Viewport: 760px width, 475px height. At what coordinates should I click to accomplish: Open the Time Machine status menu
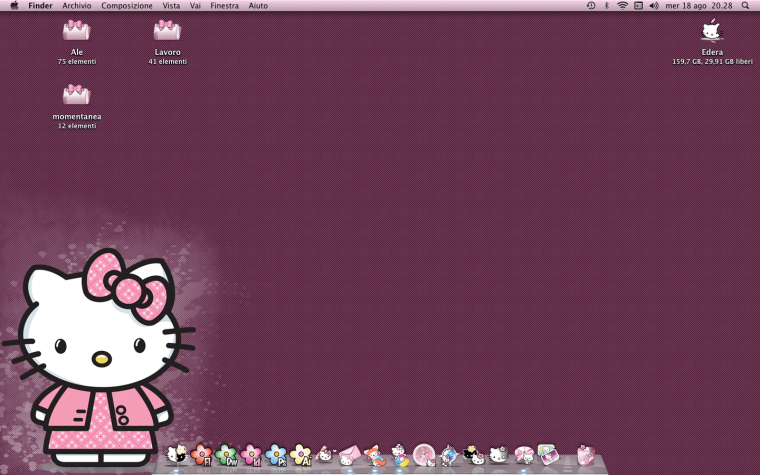tap(591, 6)
